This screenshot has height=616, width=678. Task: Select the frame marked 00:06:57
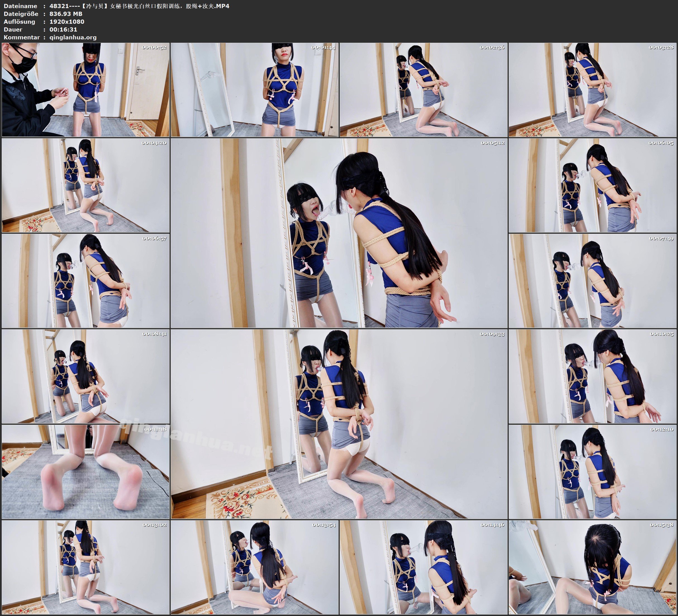coord(85,281)
